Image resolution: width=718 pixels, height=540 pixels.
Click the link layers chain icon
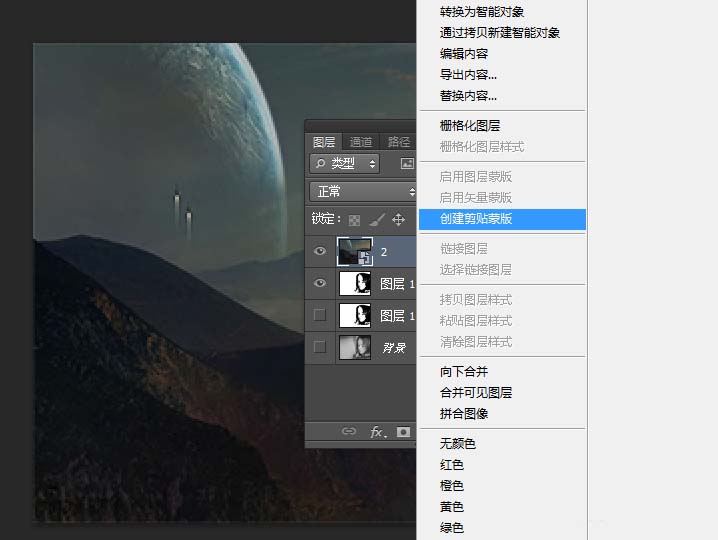[x=349, y=432]
